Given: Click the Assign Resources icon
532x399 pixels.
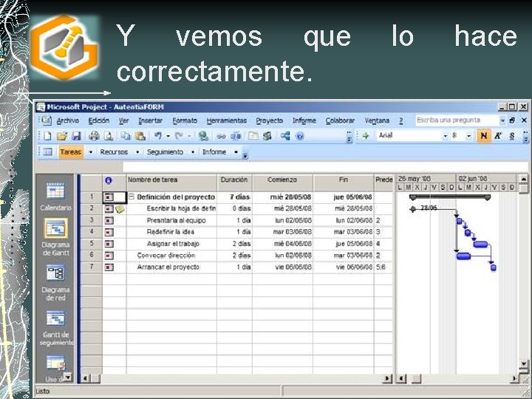Looking at the screenshot, I should (x=267, y=136).
